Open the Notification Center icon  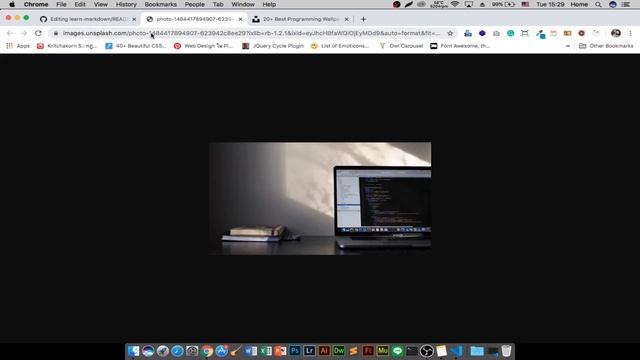click(626, 4)
